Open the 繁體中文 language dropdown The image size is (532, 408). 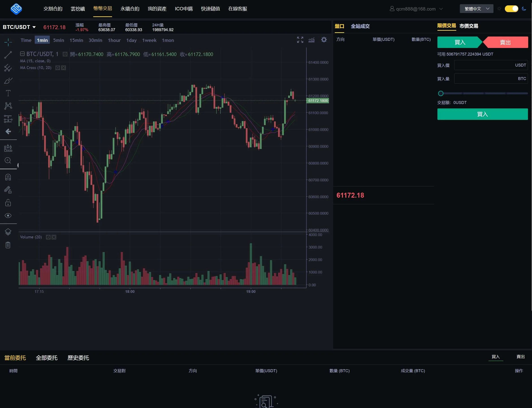476,9
